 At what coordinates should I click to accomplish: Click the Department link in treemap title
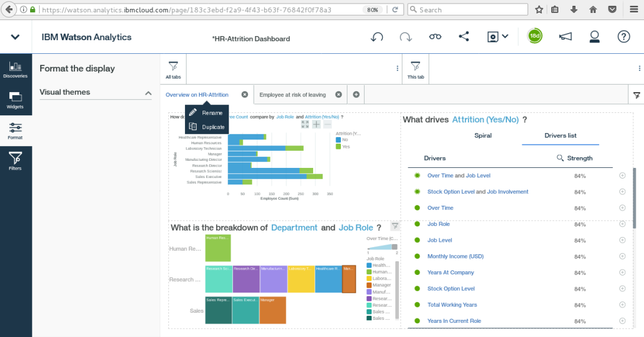(x=294, y=228)
